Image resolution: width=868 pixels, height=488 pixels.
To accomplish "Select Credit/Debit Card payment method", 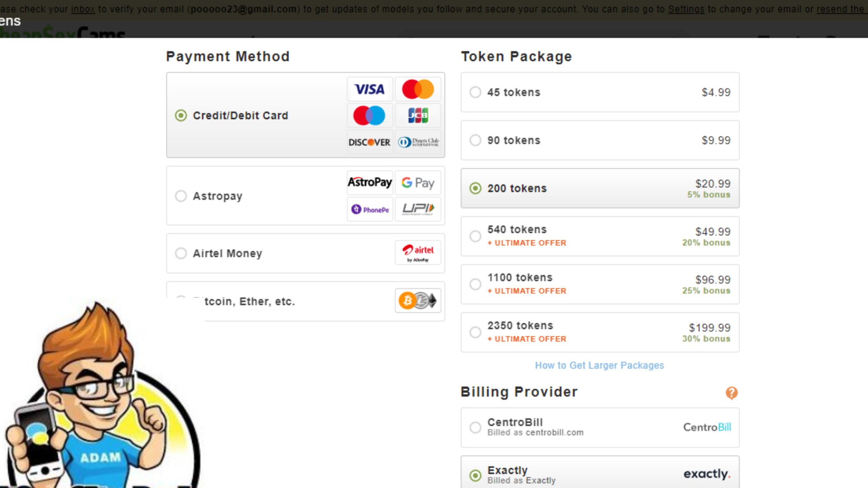I will pos(306,115).
